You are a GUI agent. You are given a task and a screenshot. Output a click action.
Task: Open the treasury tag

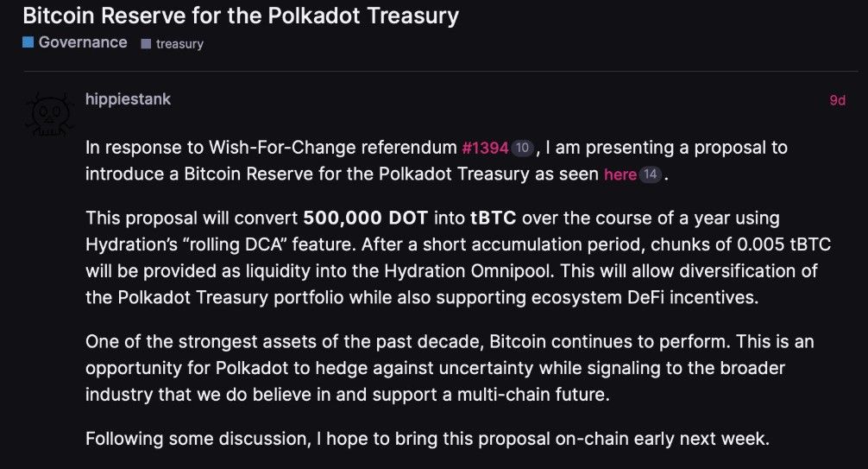pyautogui.click(x=179, y=44)
